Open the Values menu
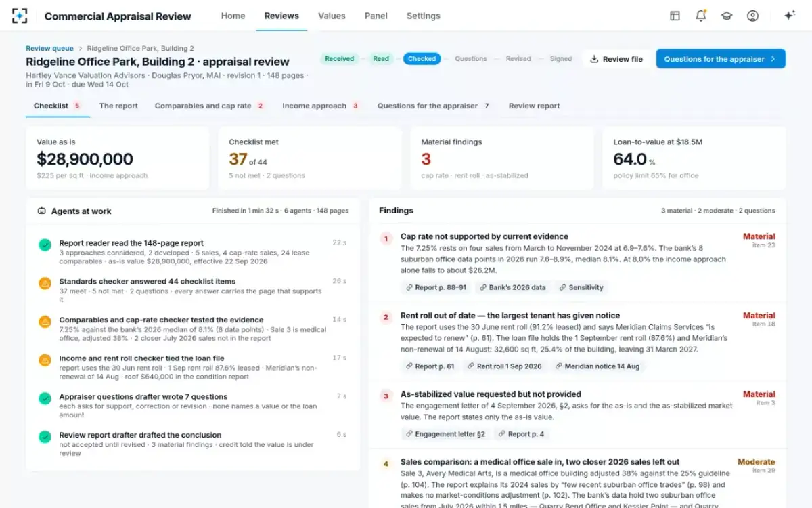This screenshot has width=812, height=508. (332, 16)
